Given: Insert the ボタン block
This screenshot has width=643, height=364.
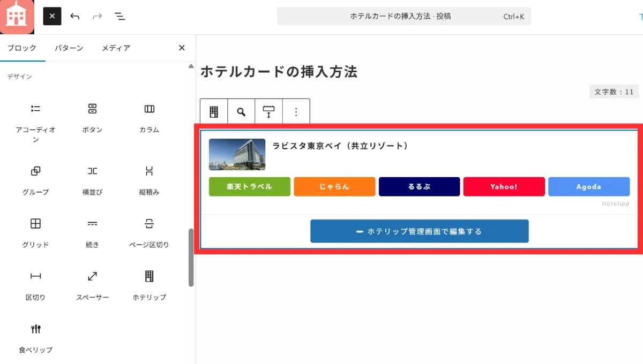Looking at the screenshot, I should pyautogui.click(x=92, y=118).
